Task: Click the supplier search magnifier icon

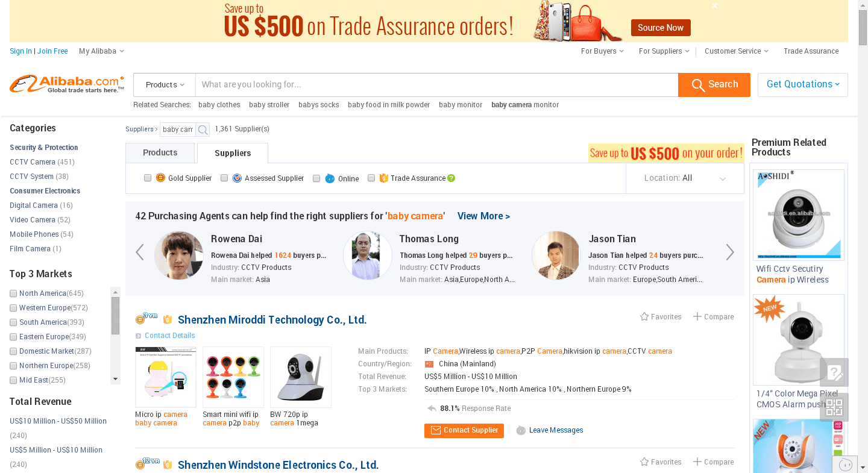Action: pos(203,130)
